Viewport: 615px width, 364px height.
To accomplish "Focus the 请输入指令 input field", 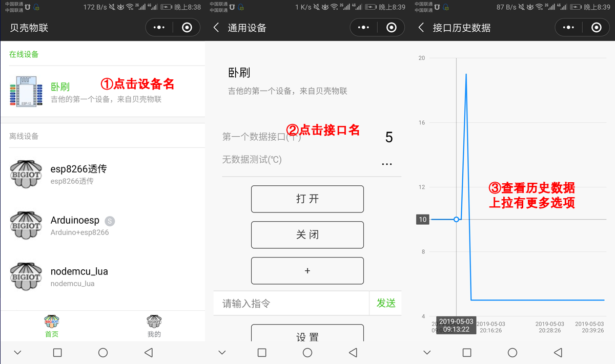I will tap(291, 303).
